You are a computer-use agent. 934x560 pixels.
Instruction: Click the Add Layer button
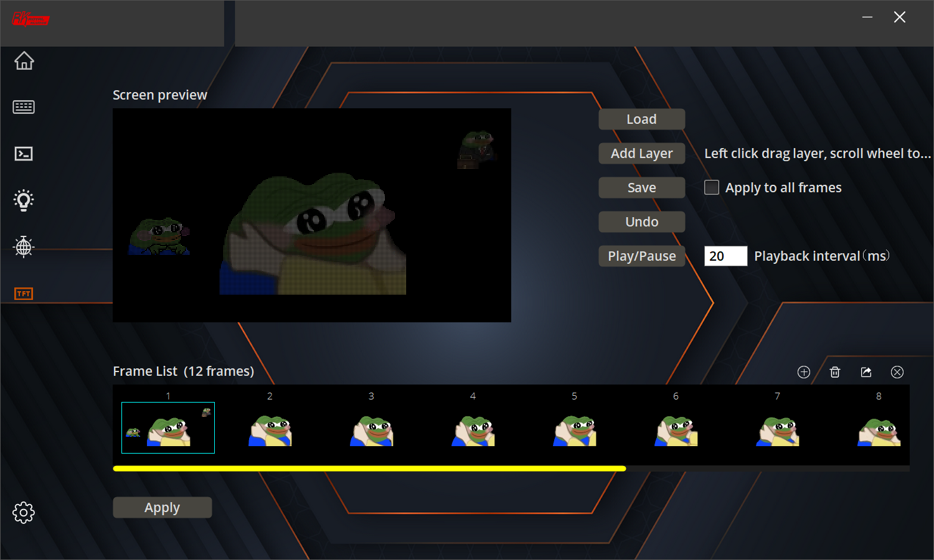pyautogui.click(x=642, y=154)
